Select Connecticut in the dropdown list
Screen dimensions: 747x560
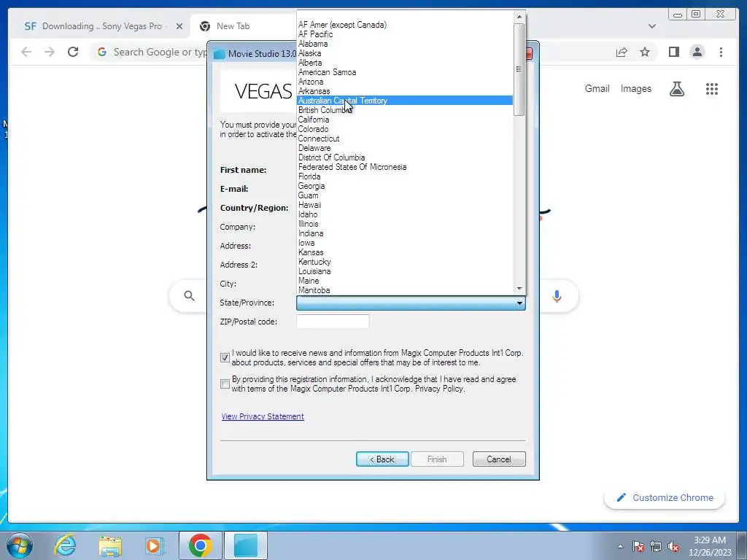(404, 139)
